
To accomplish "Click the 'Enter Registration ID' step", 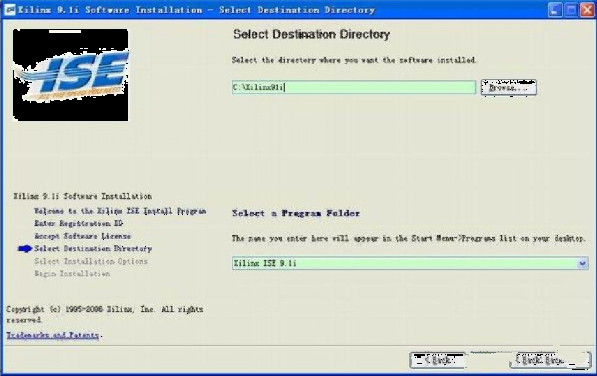I will tap(78, 223).
